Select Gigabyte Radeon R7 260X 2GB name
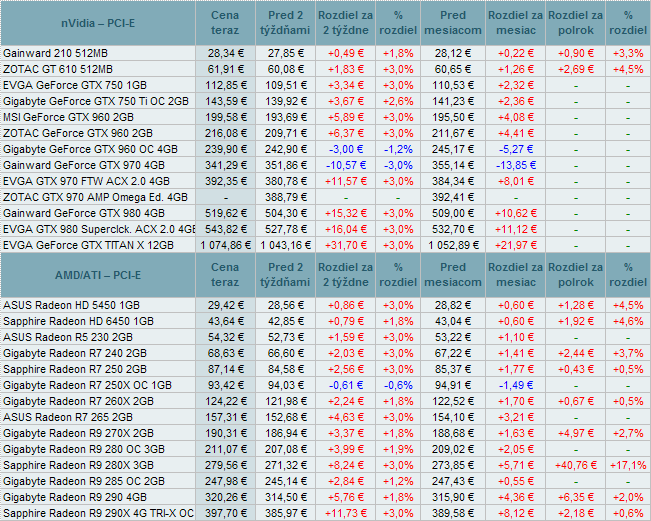Viewport: 651px width, 521px height. [78, 401]
